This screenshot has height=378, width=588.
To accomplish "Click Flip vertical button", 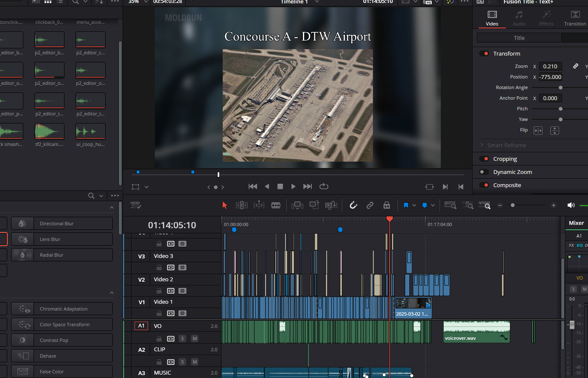I will [x=554, y=130].
